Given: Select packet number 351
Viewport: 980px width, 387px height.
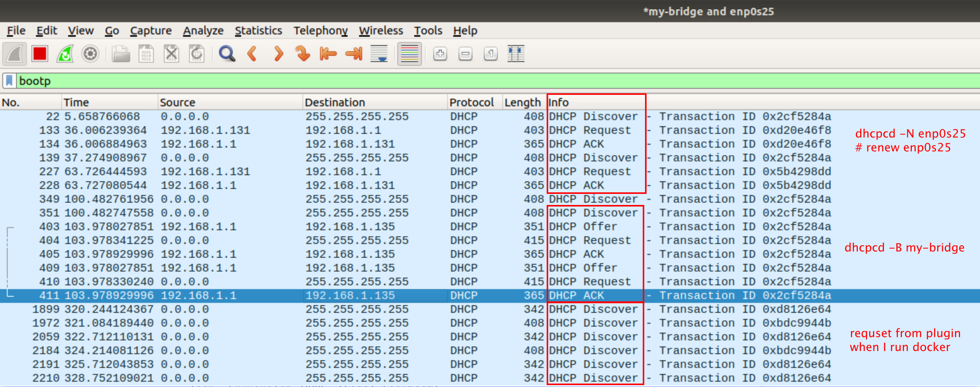Looking at the screenshot, I should (490, 213).
